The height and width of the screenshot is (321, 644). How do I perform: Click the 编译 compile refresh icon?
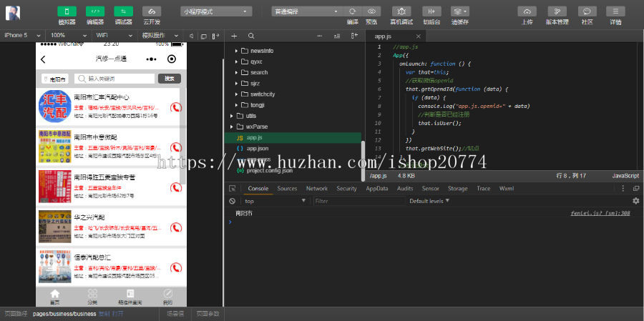(352, 11)
